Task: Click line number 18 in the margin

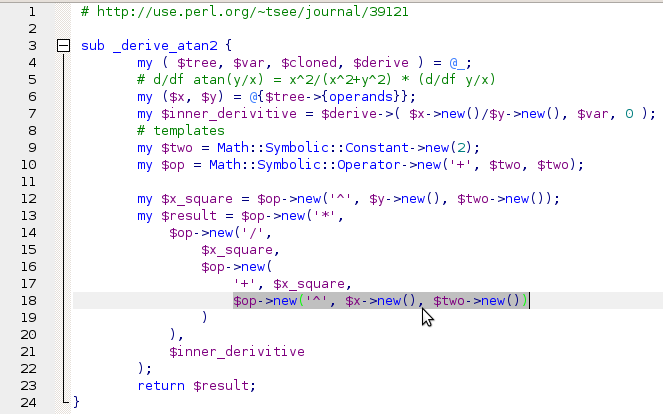Action: coord(29,301)
